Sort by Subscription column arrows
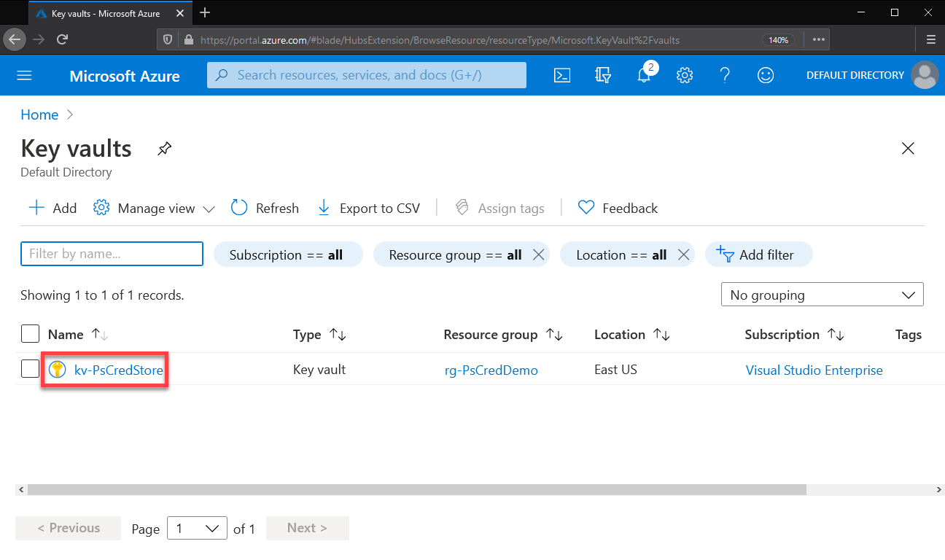The image size is (945, 560). pos(836,335)
